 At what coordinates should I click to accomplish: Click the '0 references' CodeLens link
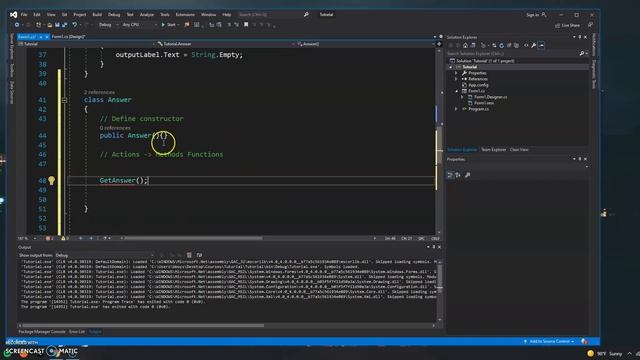point(115,128)
